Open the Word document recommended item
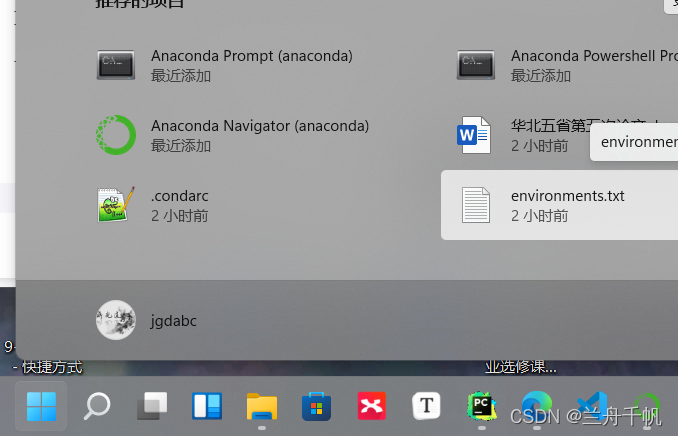Screen dimensions: 678x436 coord(473,135)
